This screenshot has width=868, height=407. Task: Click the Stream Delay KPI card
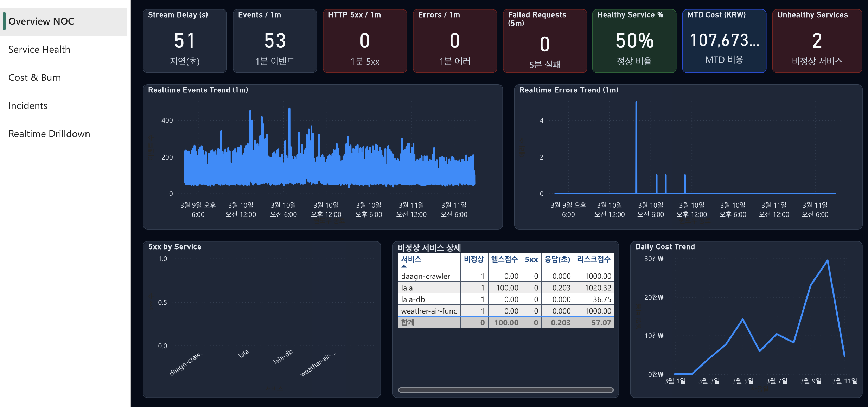pyautogui.click(x=185, y=41)
